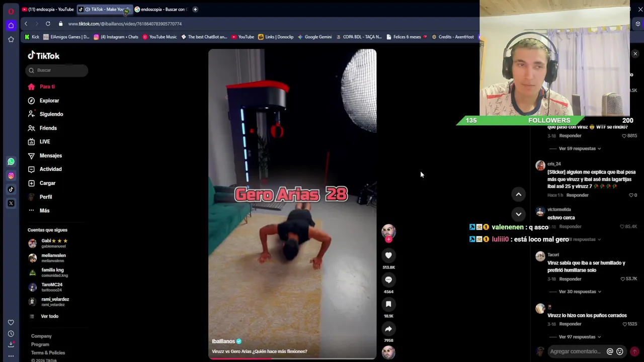644x362 pixels.
Task: Open Terms & Policies footer link
Action: (x=48, y=352)
